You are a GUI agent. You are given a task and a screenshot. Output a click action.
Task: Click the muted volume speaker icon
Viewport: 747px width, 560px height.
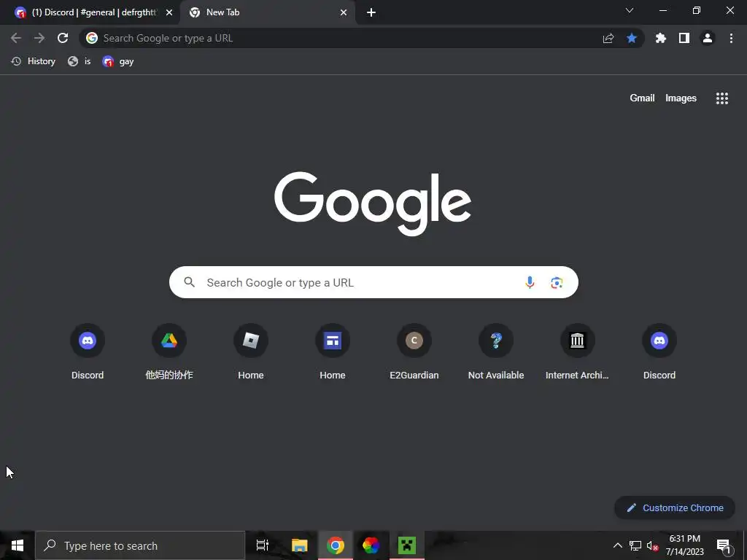(652, 545)
